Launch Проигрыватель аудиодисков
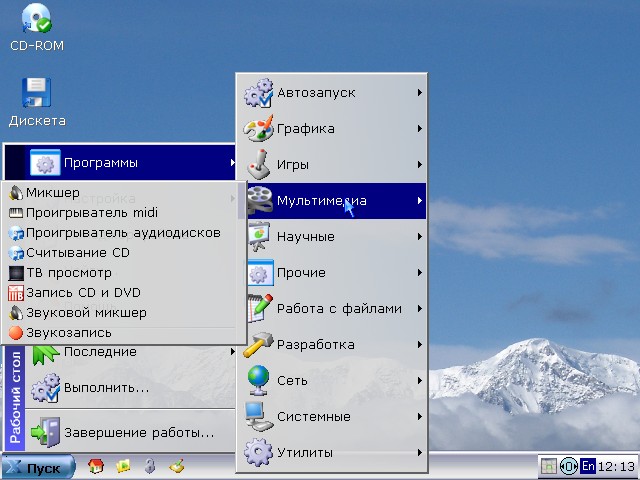This screenshot has height=480, width=640. pyautogui.click(x=122, y=233)
